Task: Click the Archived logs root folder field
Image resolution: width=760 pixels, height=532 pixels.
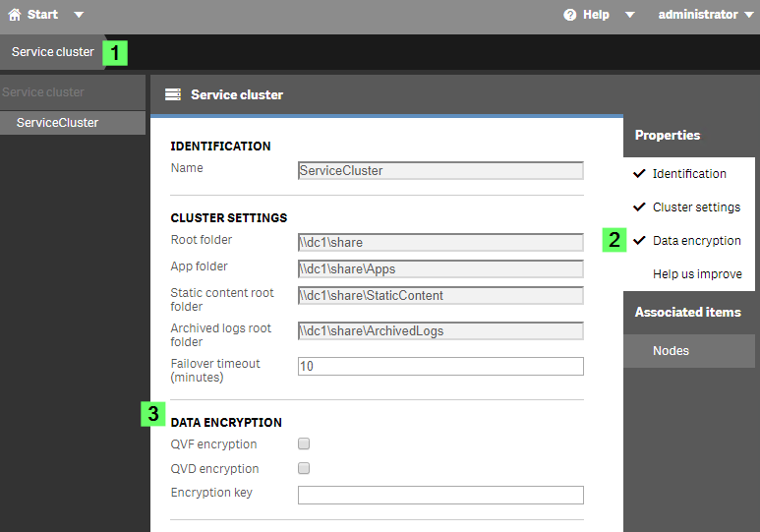Action: 440,331
